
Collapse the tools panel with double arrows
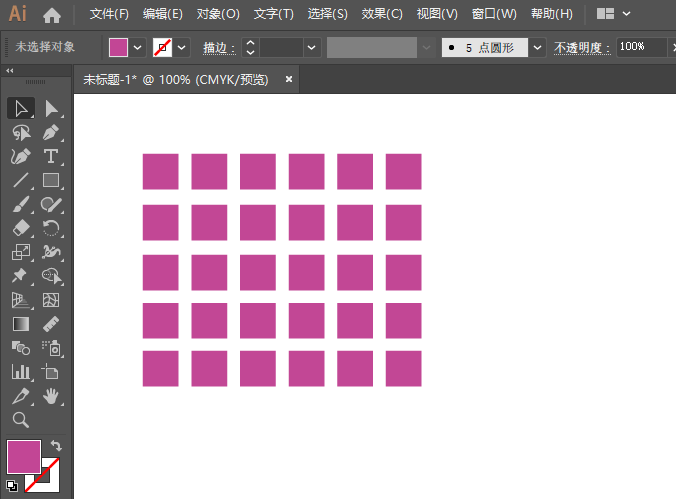click(10, 71)
